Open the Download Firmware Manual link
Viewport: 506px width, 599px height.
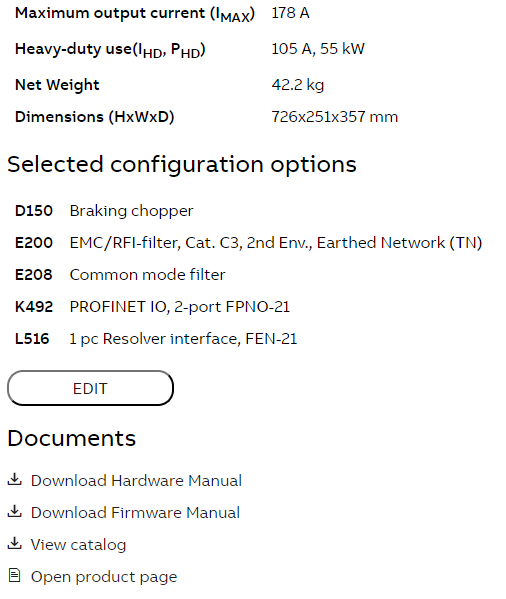[x=135, y=513]
